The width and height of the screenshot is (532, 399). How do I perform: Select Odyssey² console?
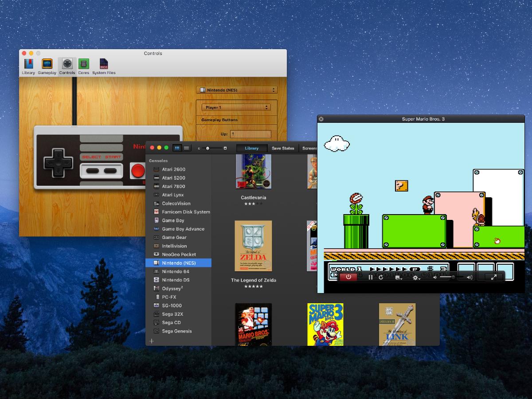pyautogui.click(x=179, y=289)
